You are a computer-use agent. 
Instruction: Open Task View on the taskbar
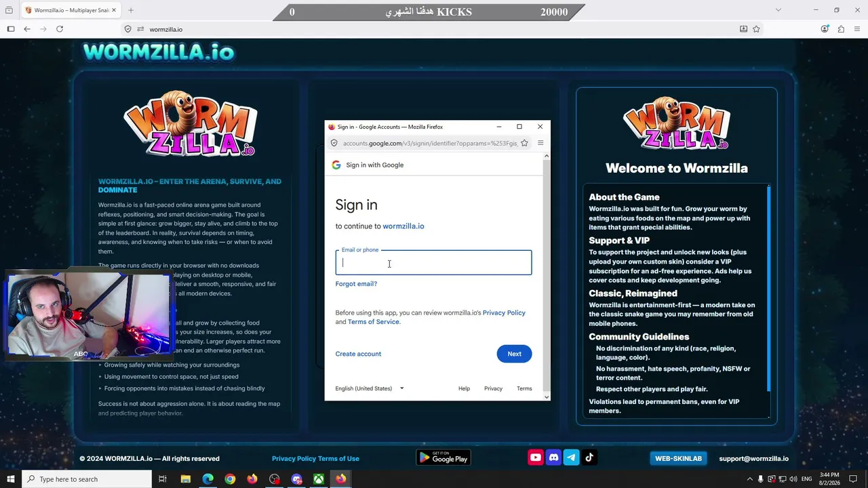click(x=163, y=479)
